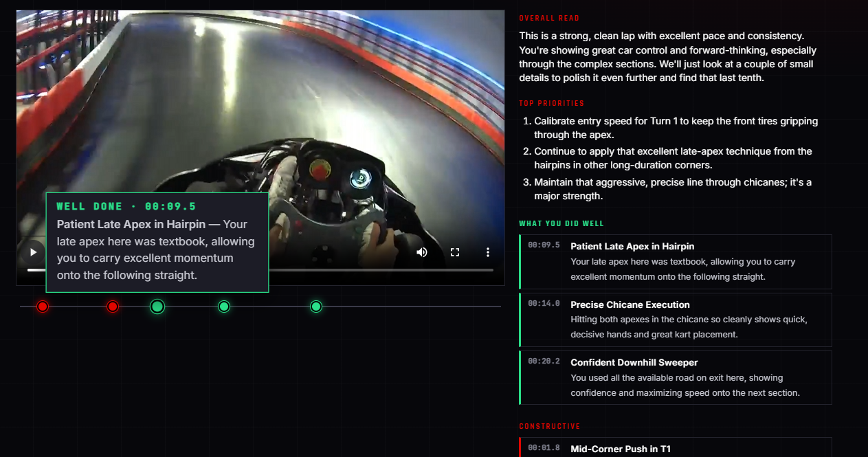
Task: Jump to the larger green marker at 00:09.5
Action: click(x=157, y=306)
